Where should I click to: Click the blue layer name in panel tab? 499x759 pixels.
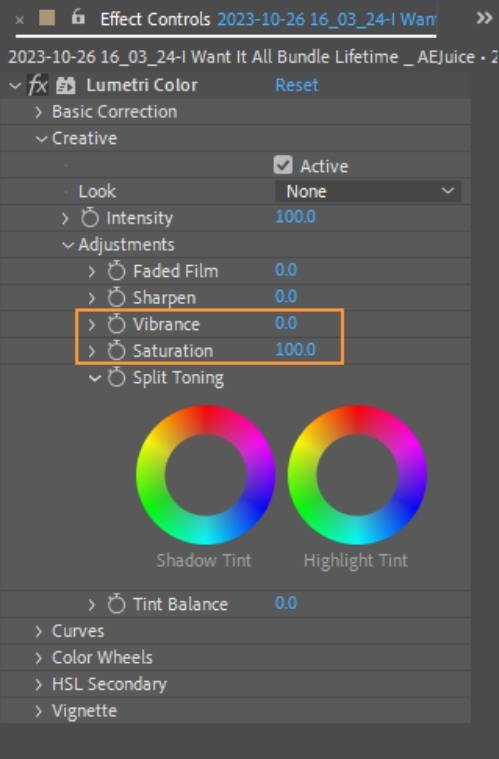(327, 19)
